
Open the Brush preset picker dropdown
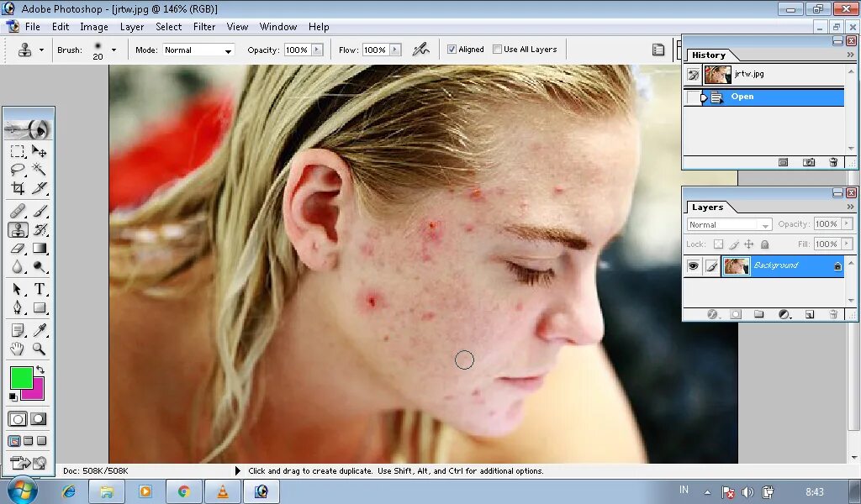click(x=114, y=50)
